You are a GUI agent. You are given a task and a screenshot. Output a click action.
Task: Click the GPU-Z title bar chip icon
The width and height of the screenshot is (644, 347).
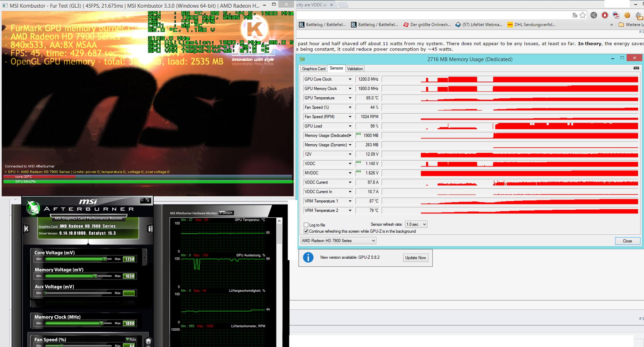click(303, 59)
